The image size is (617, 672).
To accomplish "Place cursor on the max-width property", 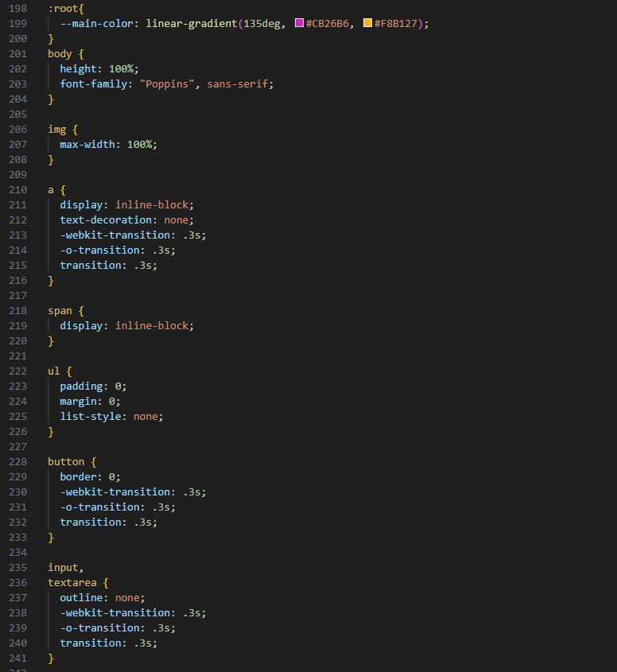I will (x=87, y=145).
